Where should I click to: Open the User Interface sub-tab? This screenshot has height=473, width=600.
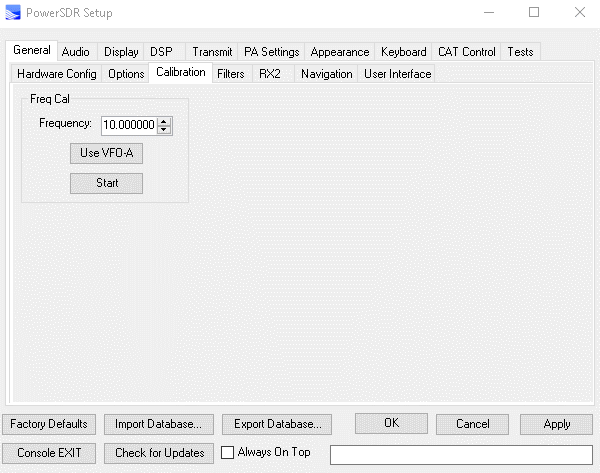pyautogui.click(x=398, y=74)
